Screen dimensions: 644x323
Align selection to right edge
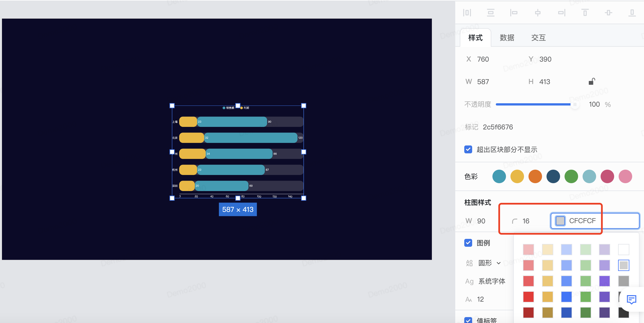(x=561, y=13)
